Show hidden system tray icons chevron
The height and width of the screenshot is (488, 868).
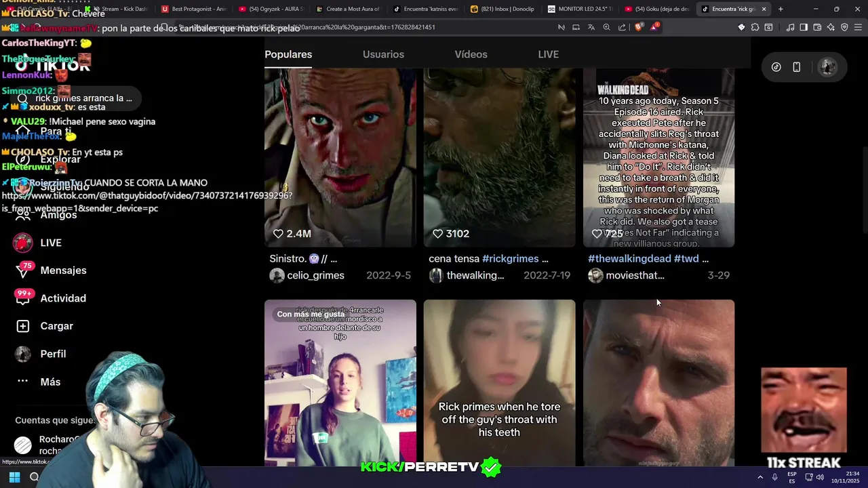point(759,477)
